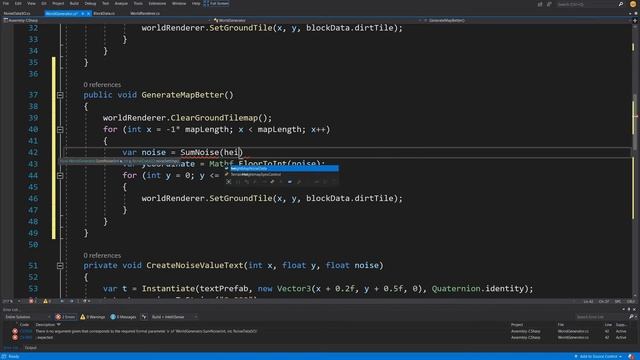Switch to the BlockData.cs tab

[x=104, y=13]
